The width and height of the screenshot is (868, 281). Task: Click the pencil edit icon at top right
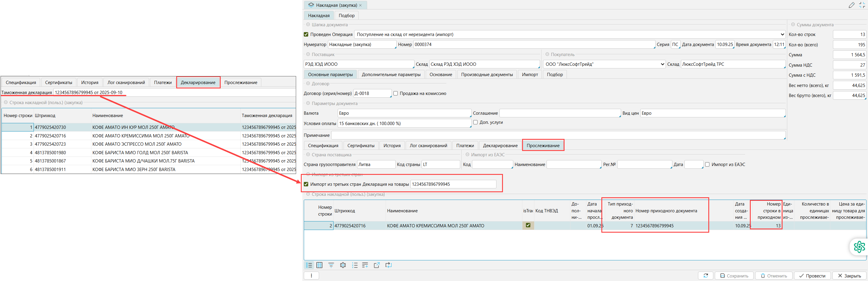pos(852,5)
